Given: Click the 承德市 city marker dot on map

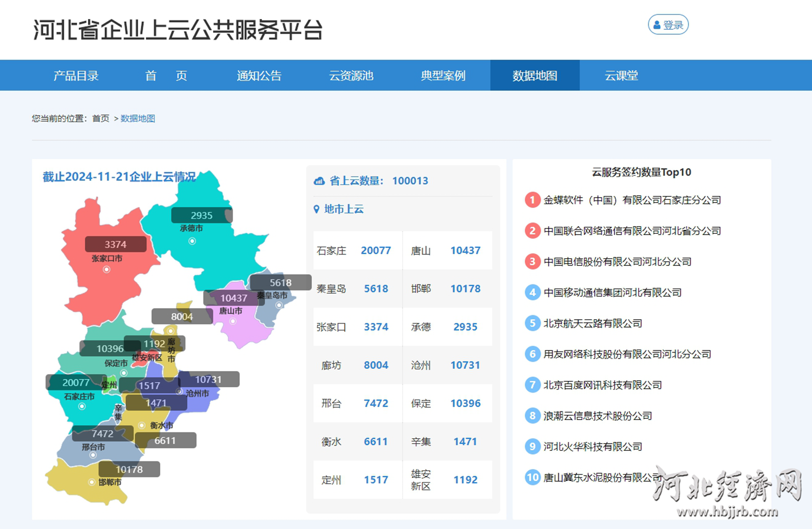Looking at the screenshot, I should pos(192,241).
